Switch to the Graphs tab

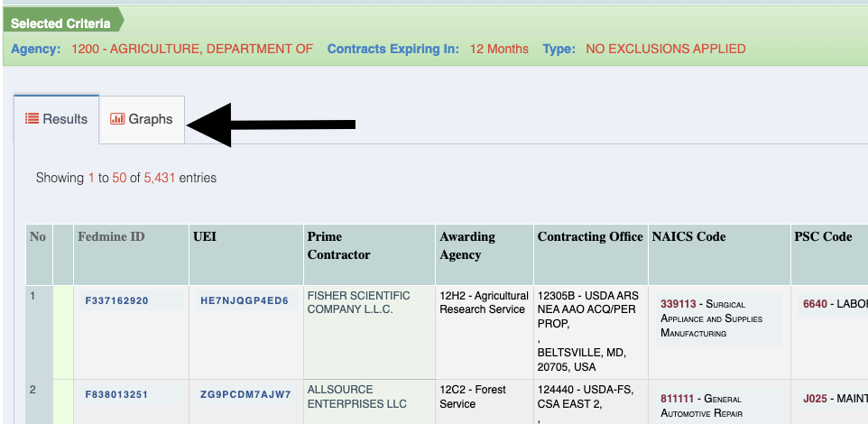(x=142, y=119)
